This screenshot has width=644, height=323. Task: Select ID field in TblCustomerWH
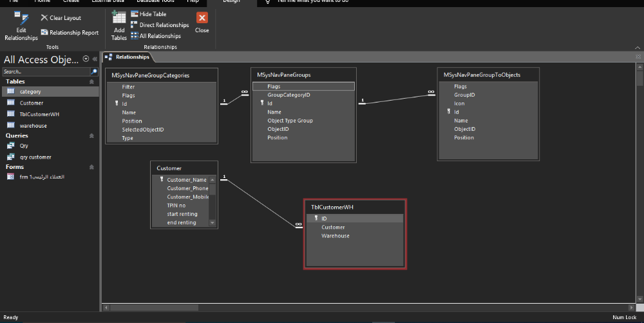(355, 219)
